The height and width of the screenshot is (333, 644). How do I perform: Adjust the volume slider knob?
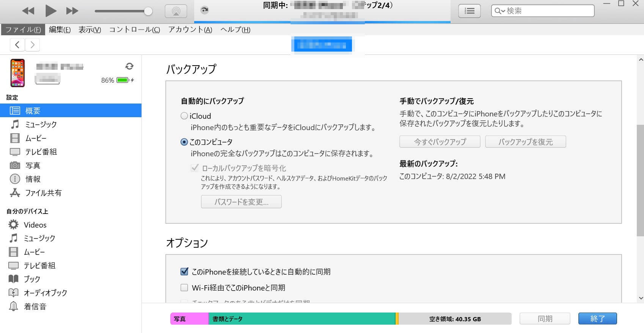click(x=148, y=11)
